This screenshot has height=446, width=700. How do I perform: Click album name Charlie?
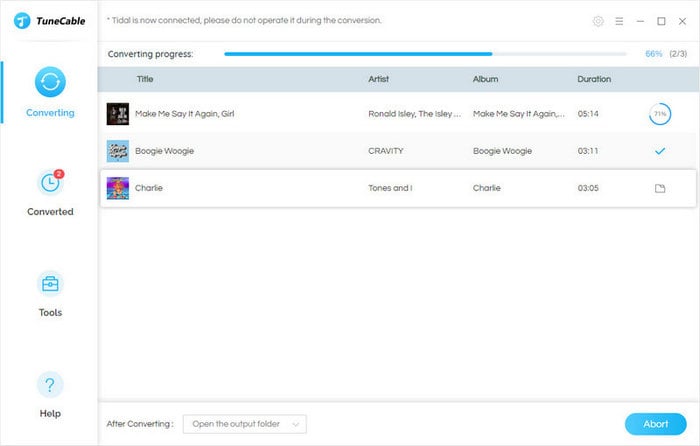487,188
